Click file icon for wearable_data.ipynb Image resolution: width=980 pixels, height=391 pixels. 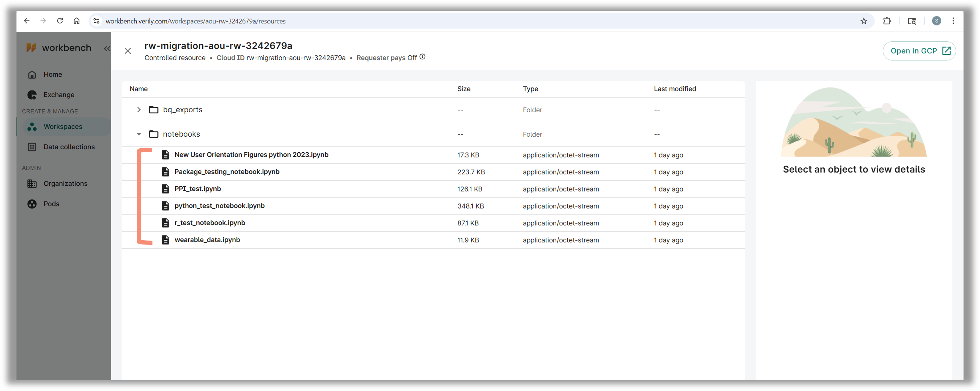(165, 240)
